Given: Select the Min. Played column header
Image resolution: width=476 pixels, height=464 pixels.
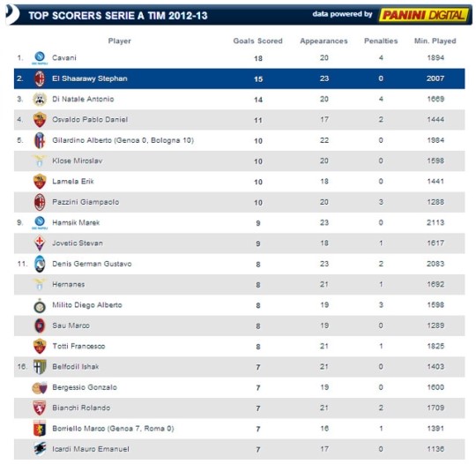Looking at the screenshot, I should tap(435, 41).
